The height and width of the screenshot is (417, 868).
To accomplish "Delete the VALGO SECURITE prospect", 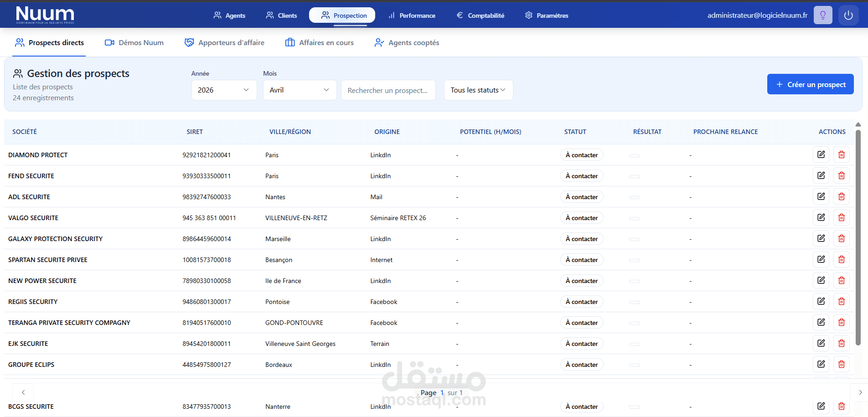I will [x=842, y=217].
